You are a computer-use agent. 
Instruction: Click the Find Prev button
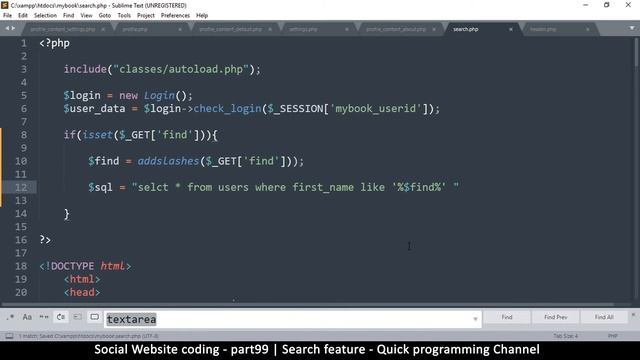[556, 317]
